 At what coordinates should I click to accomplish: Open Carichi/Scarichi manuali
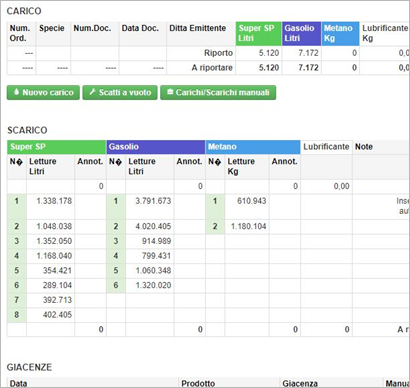coord(218,92)
